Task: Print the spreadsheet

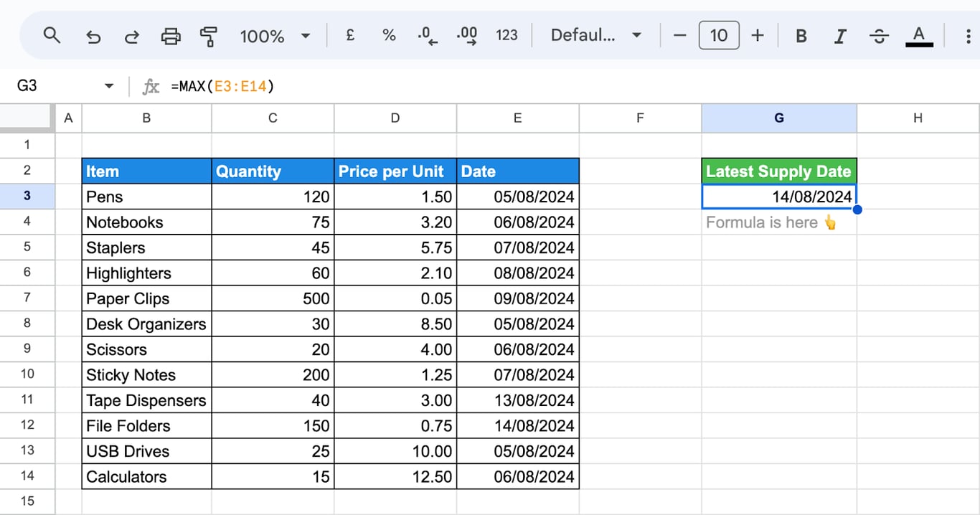Action: (x=171, y=36)
